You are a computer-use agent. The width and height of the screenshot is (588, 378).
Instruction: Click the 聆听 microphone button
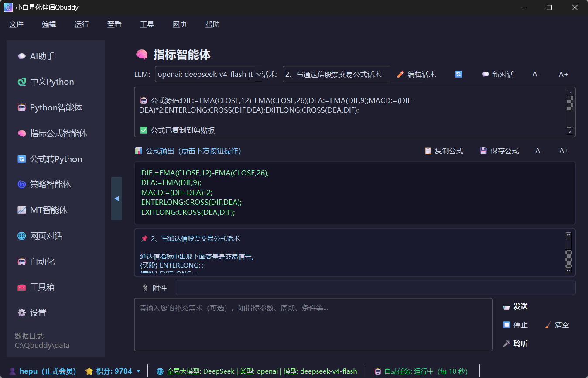(515, 344)
